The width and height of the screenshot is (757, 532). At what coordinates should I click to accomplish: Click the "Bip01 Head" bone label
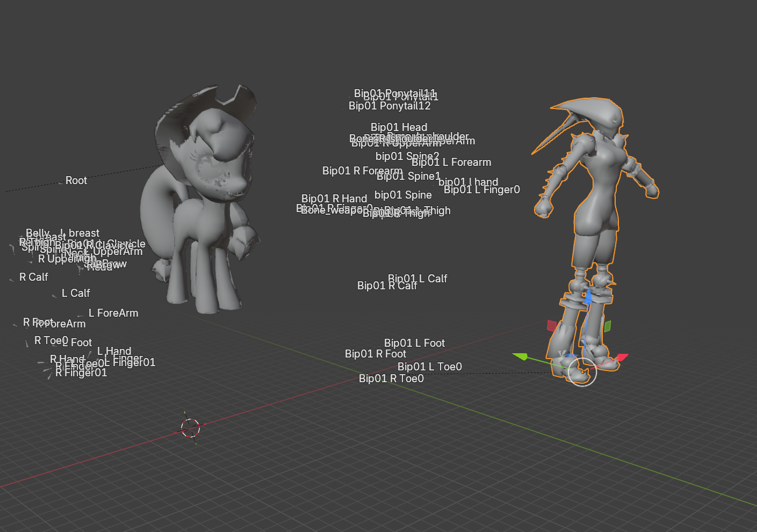point(399,127)
